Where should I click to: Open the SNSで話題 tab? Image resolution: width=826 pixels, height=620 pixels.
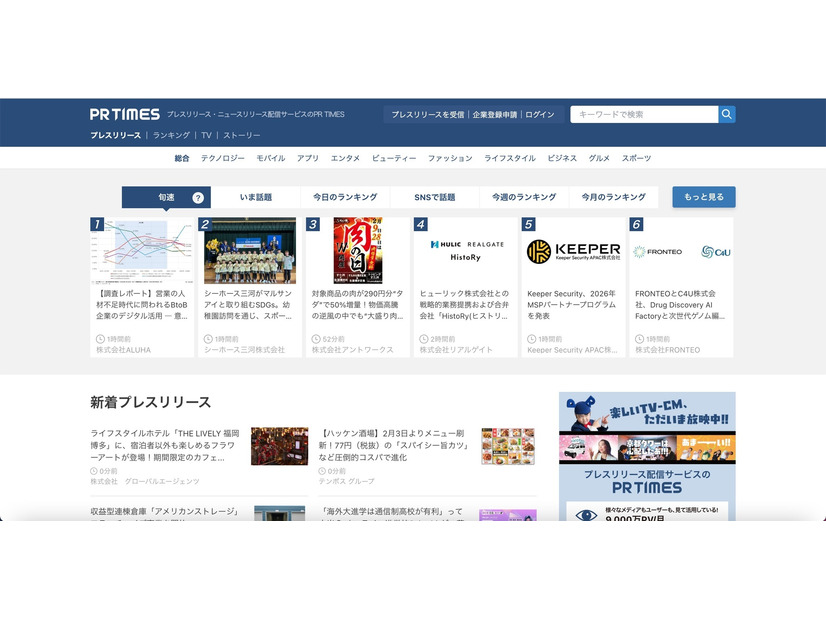(434, 197)
